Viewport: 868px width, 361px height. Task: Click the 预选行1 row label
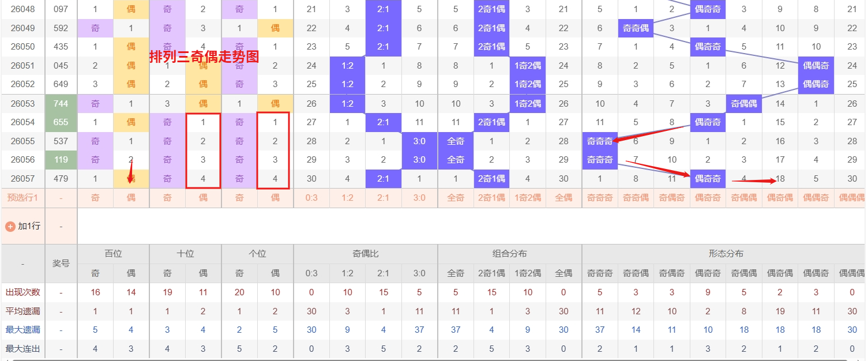(x=22, y=198)
